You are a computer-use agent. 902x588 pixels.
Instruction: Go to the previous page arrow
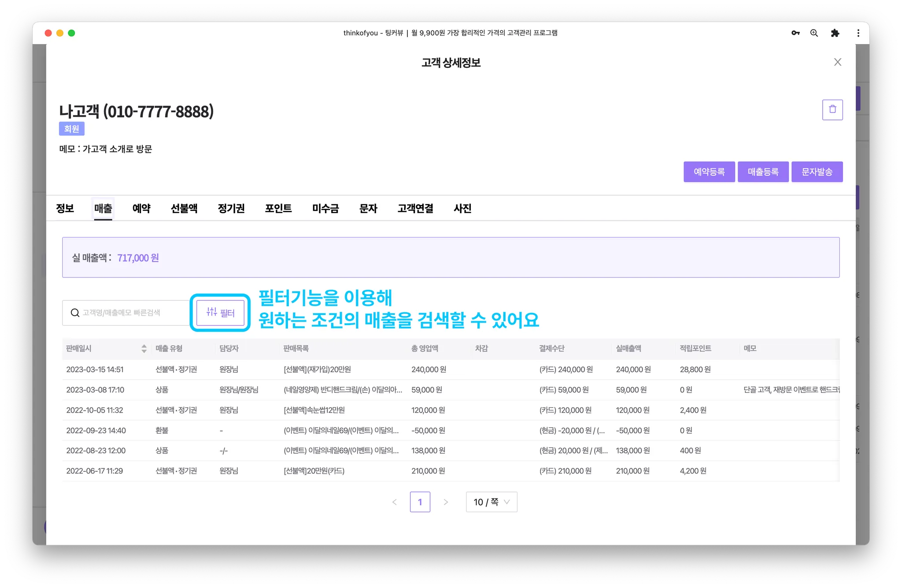(x=395, y=502)
